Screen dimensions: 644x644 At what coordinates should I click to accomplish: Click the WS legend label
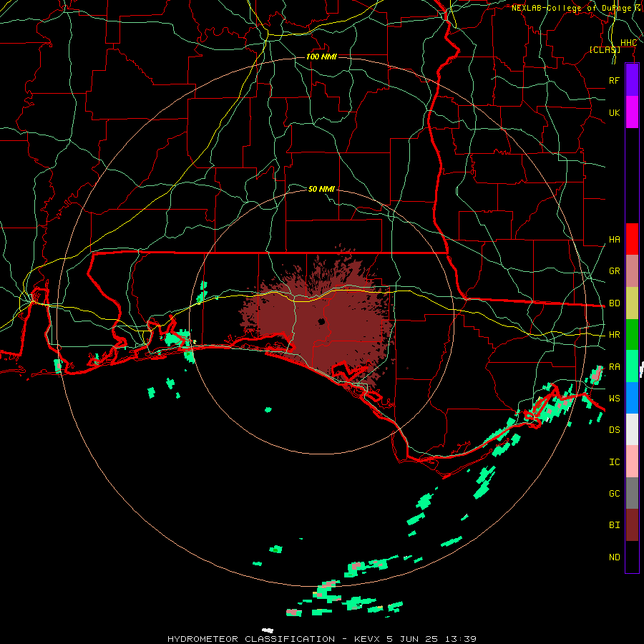point(614,398)
